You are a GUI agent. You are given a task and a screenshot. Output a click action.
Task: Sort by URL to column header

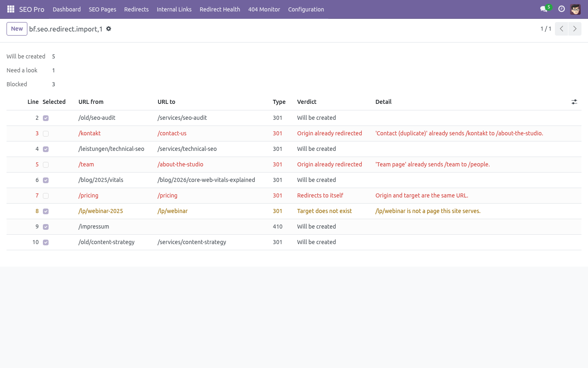[166, 102]
